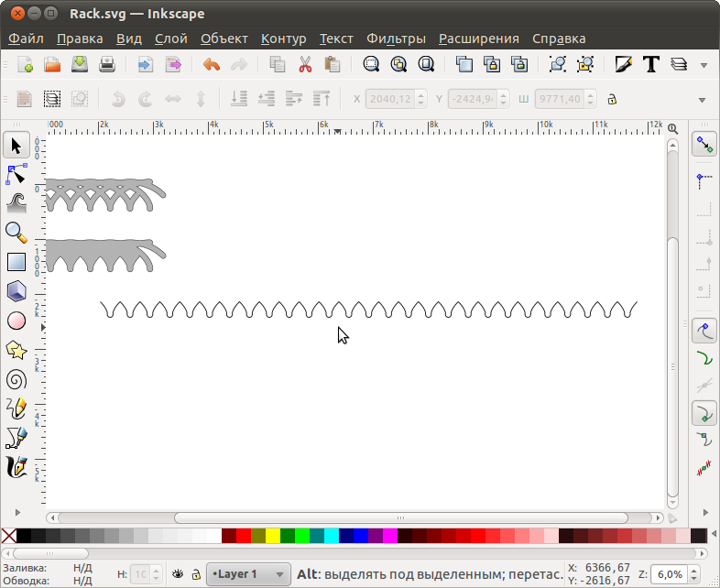Toggle current layer lock
Screen dimensions: 720x588
click(x=196, y=573)
